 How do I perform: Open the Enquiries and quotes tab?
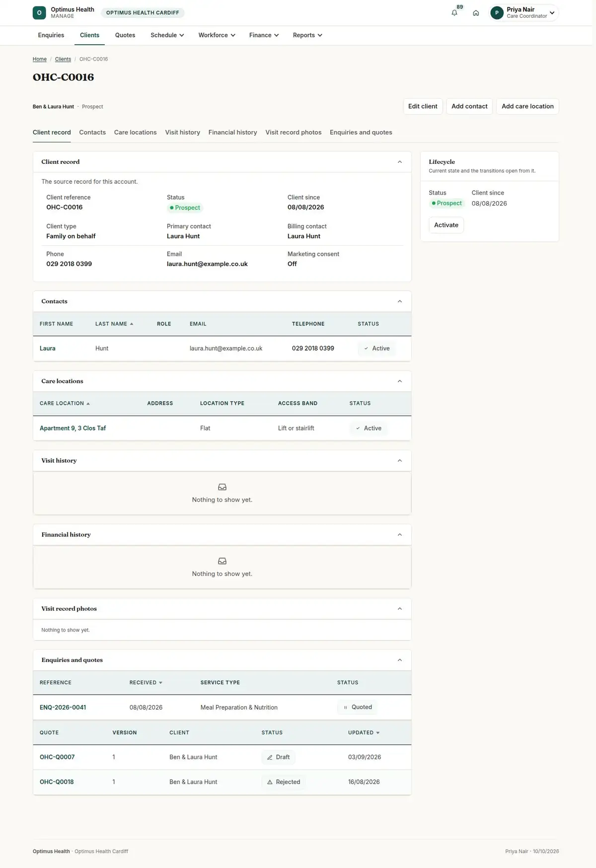(361, 133)
